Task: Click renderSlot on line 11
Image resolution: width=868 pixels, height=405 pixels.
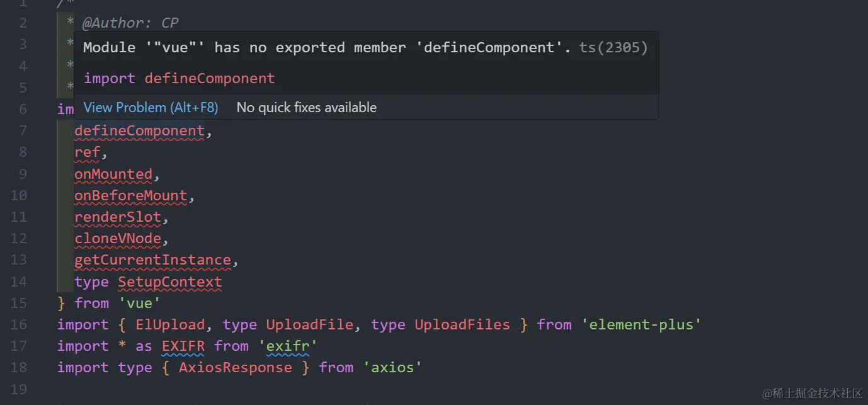Action: click(x=118, y=217)
